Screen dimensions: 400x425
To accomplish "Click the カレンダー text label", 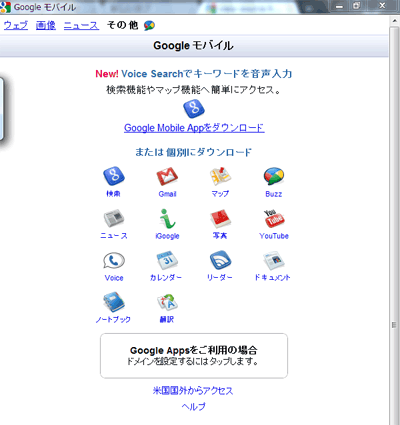I will point(166,277).
